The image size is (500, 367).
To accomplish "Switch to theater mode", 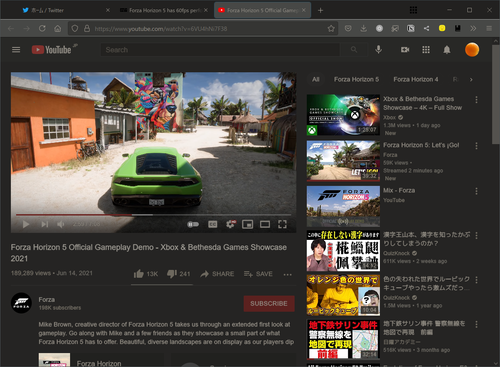I will [x=265, y=224].
